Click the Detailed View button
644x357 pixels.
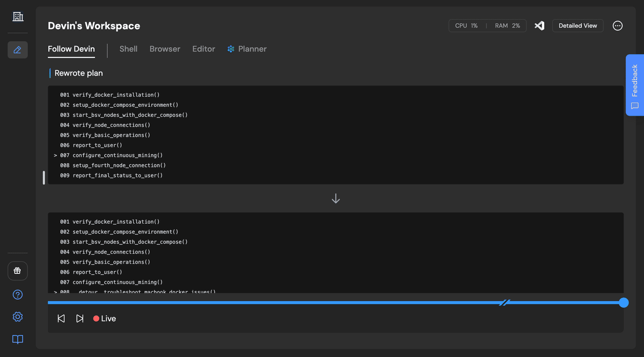[x=577, y=25]
